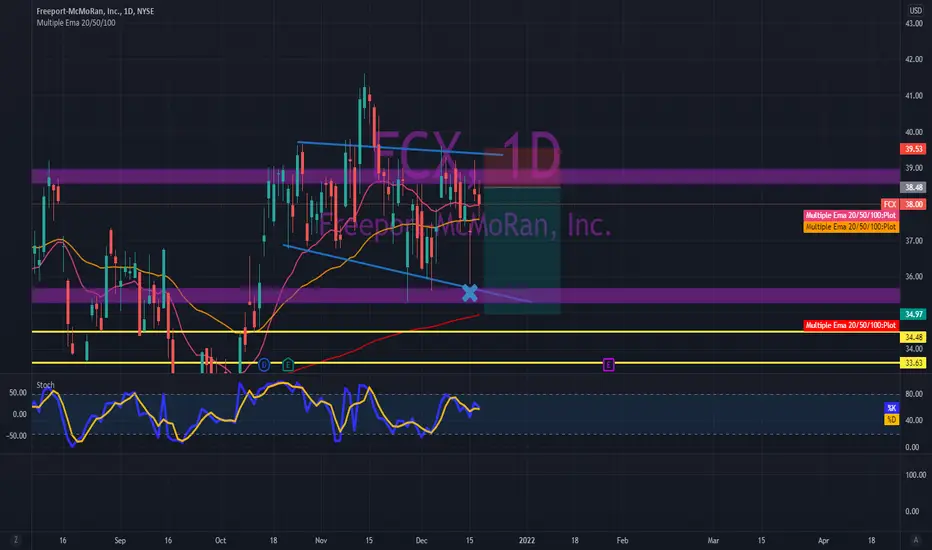
Task: Click the 41.00 price axis label
Action: [914, 96]
